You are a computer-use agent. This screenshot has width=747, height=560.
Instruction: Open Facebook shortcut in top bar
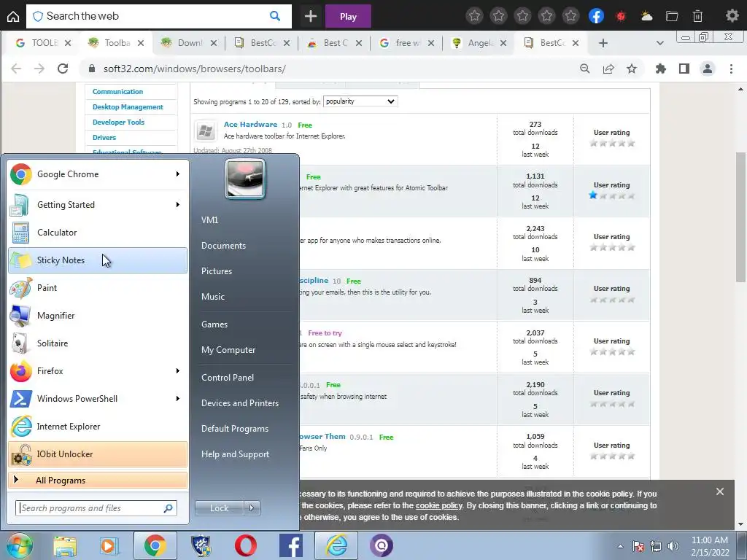coord(596,16)
